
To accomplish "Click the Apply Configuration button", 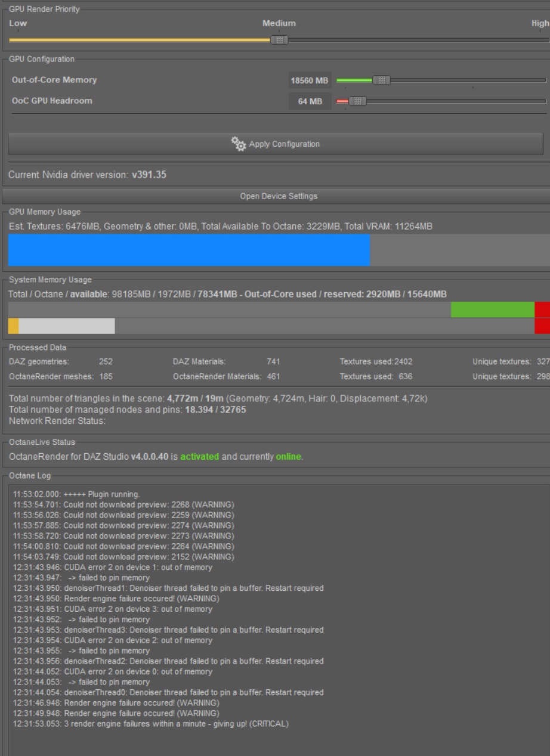I will pos(276,144).
